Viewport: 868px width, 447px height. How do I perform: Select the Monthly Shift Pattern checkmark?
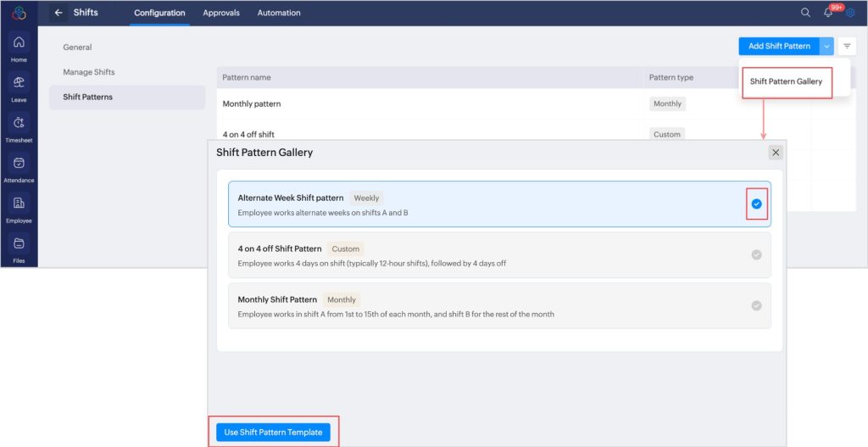(x=756, y=305)
